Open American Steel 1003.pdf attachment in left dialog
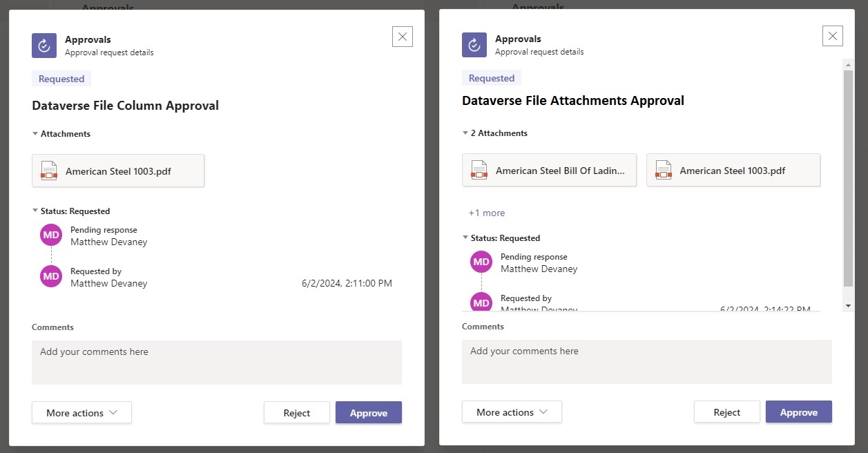 point(117,170)
